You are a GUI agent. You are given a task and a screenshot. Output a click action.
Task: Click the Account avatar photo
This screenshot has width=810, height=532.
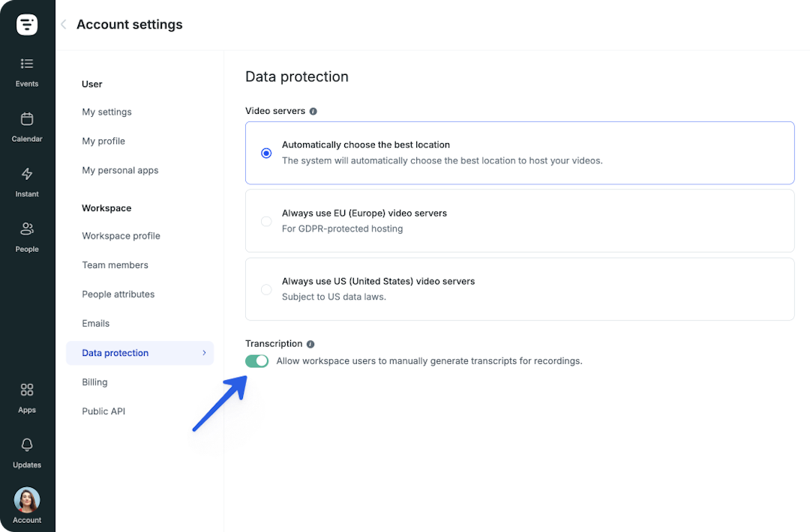[x=27, y=500]
